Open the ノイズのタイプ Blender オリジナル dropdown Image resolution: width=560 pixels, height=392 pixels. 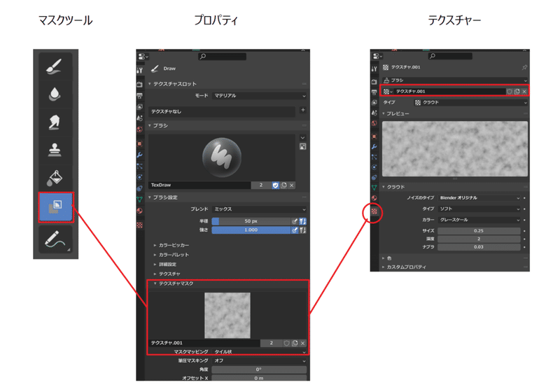pos(479,198)
